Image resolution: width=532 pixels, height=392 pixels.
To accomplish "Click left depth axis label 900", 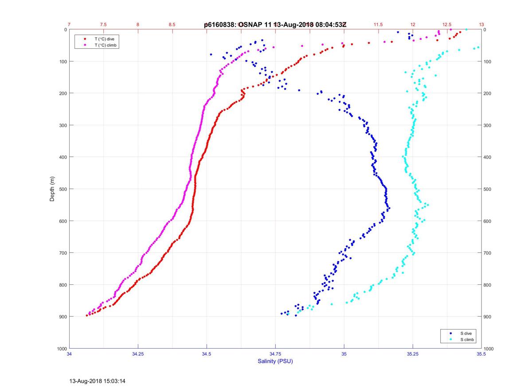I will coord(63,317).
